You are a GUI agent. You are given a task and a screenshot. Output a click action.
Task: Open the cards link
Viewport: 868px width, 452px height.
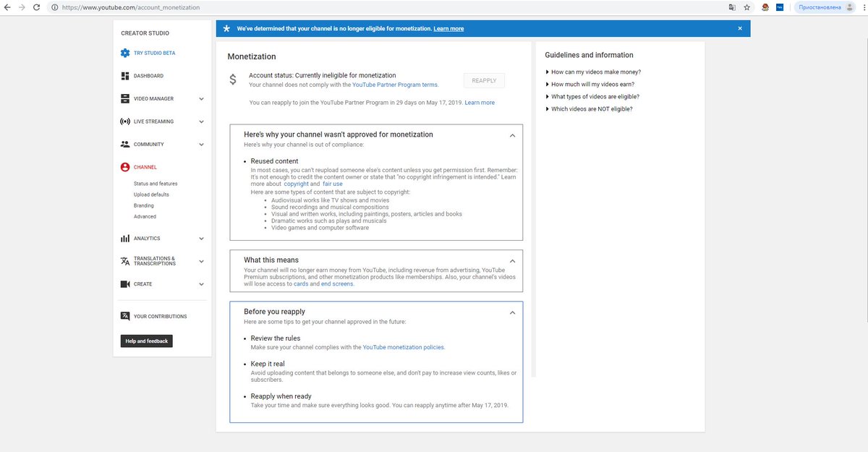[x=301, y=283]
